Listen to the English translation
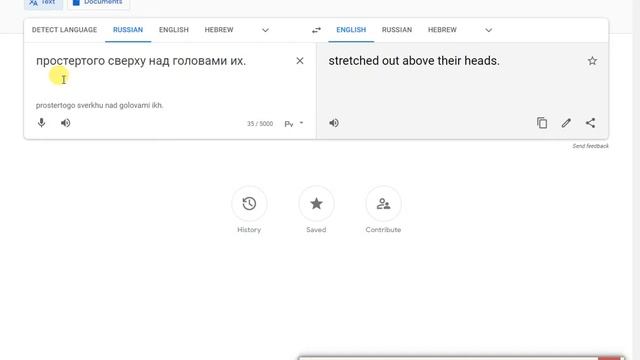This screenshot has width=640, height=360. (334, 123)
